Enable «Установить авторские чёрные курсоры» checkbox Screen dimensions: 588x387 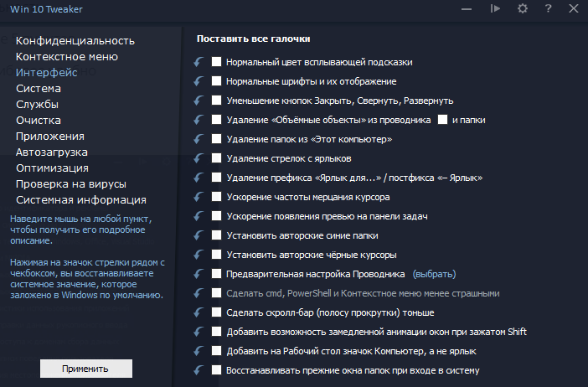(x=217, y=255)
